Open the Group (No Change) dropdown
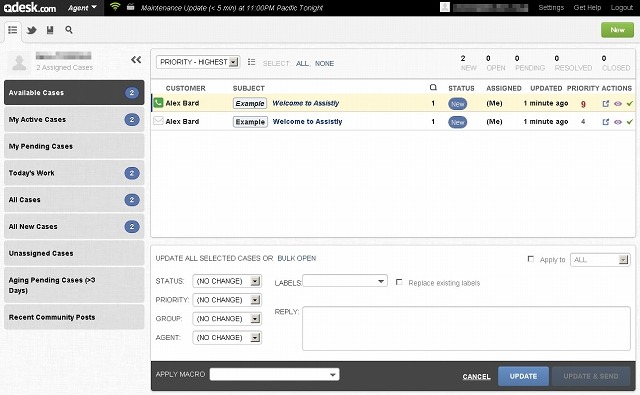Screen dimensions: 640x395 [227, 319]
